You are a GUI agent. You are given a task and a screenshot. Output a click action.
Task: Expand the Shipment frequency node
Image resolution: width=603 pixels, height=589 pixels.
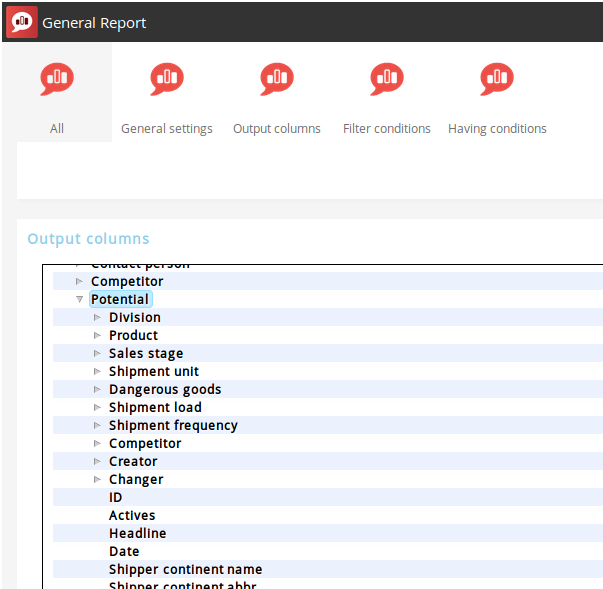(x=98, y=425)
